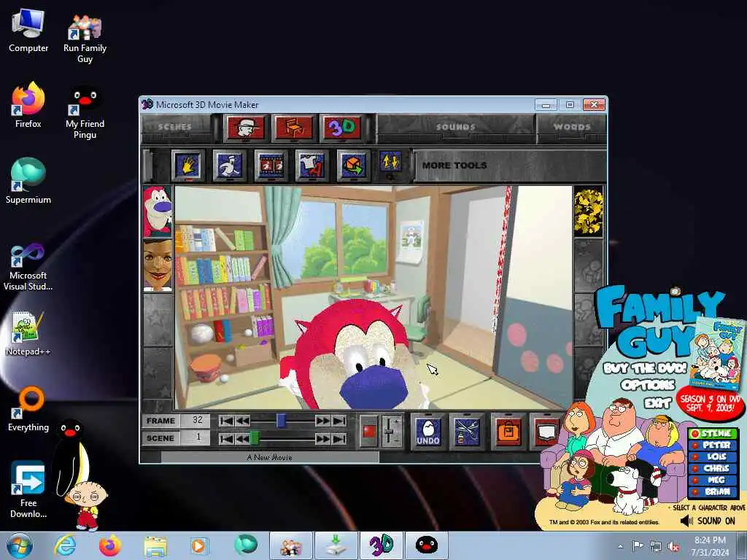Click the Supermium desktop icon
This screenshot has width=747, height=560.
(28, 181)
